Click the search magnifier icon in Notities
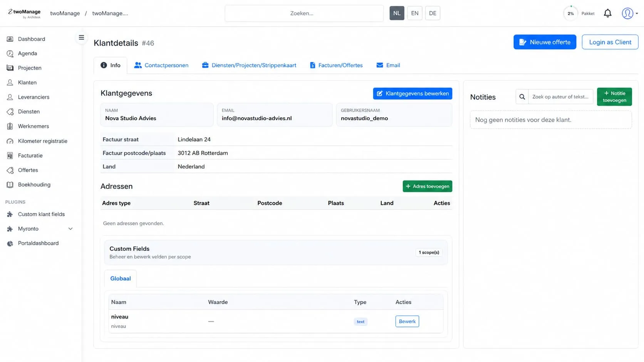The width and height of the screenshot is (644, 362). click(522, 97)
